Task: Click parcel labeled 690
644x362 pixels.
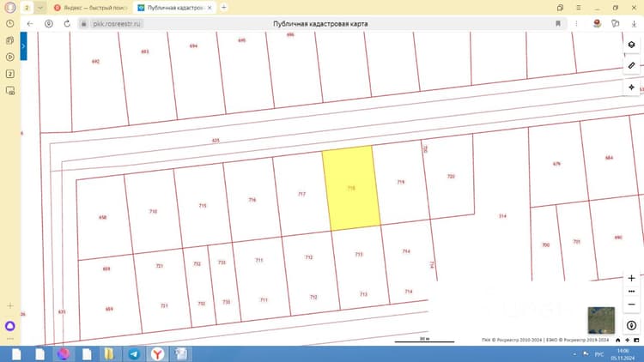Action: pyautogui.click(x=618, y=238)
